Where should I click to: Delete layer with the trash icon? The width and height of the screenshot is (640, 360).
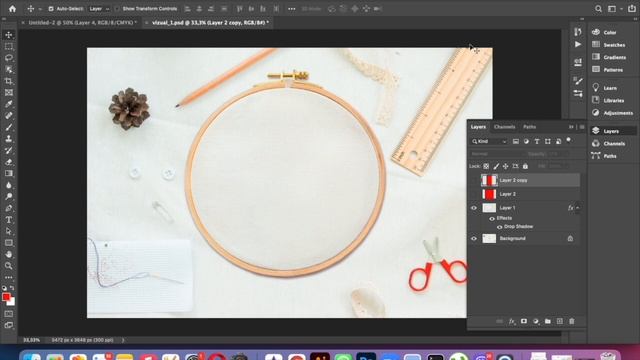(571, 321)
